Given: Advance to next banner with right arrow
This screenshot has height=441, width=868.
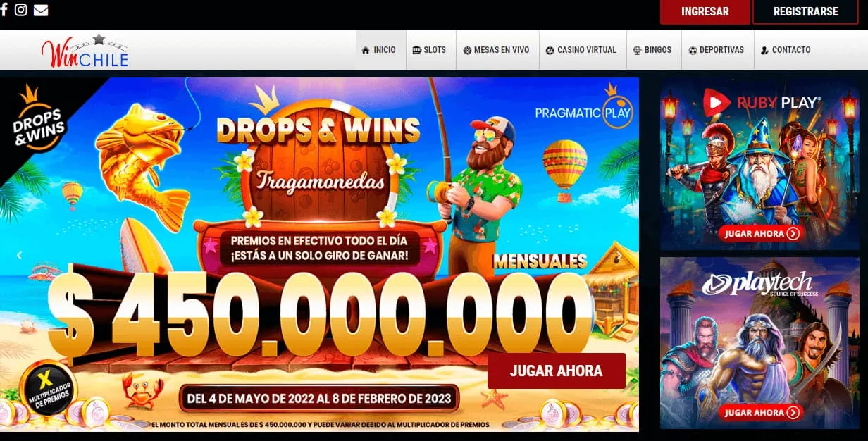Looking at the screenshot, I should pos(619,255).
